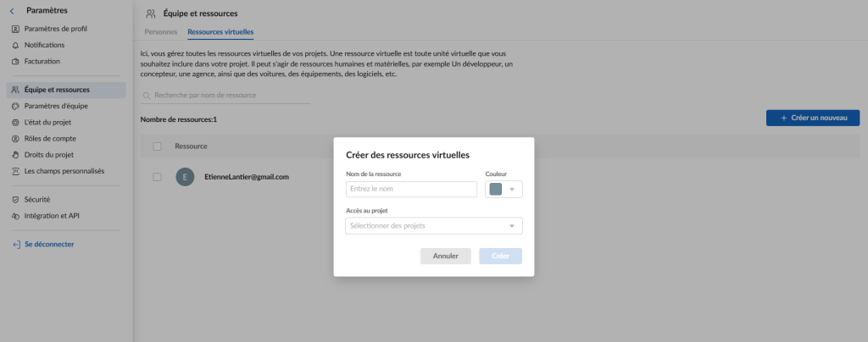Check the EtienneLantier@gmail.com row checkbox
Screen dimensions: 868x342
click(x=157, y=178)
